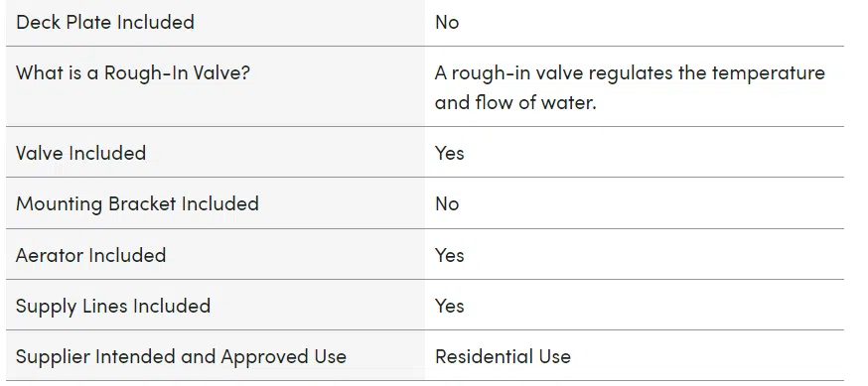Click the Supply Lines Included label
This screenshot has height=386, width=868.
[x=113, y=306]
